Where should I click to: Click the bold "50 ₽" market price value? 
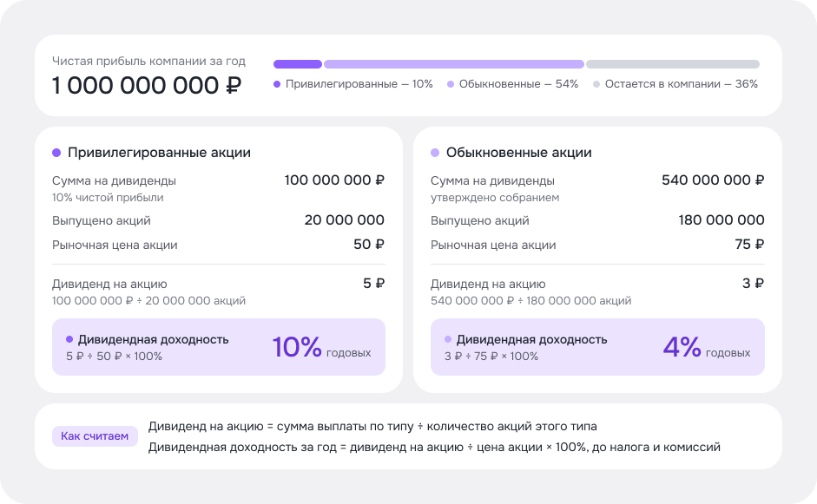click(x=369, y=244)
